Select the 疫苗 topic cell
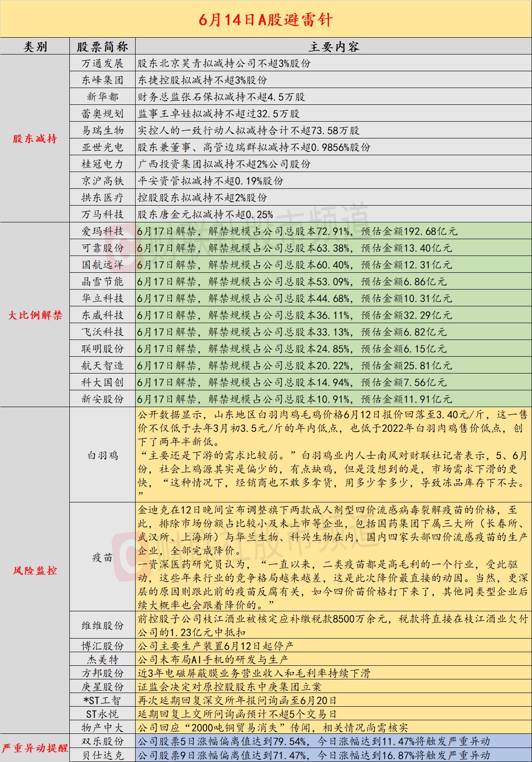This screenshot has width=532, height=762. 102,557
